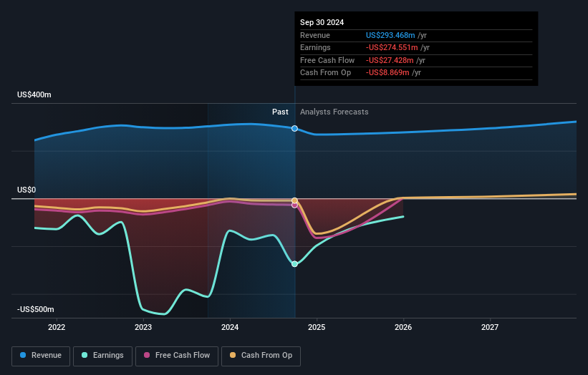Click the 2023 x-axis label

[x=143, y=328]
